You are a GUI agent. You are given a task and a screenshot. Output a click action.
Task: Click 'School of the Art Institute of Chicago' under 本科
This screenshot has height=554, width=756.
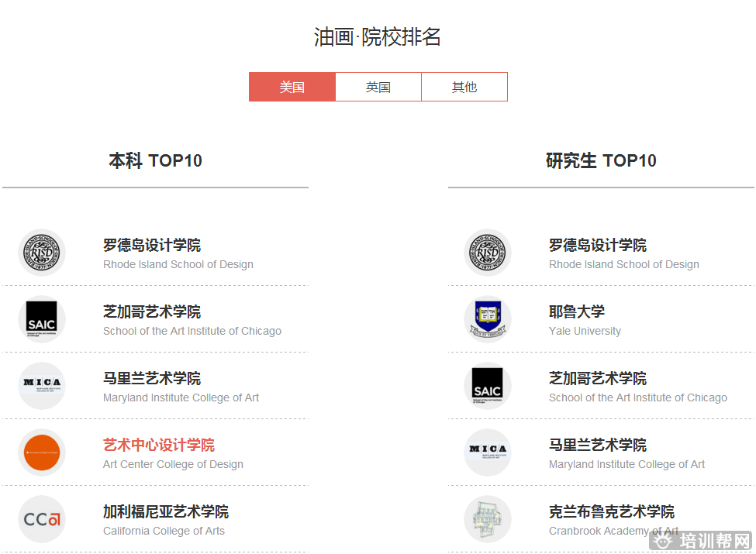pyautogui.click(x=192, y=331)
